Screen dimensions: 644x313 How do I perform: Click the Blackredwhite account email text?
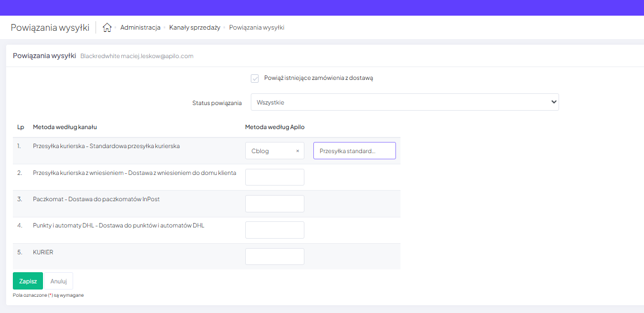tap(137, 56)
